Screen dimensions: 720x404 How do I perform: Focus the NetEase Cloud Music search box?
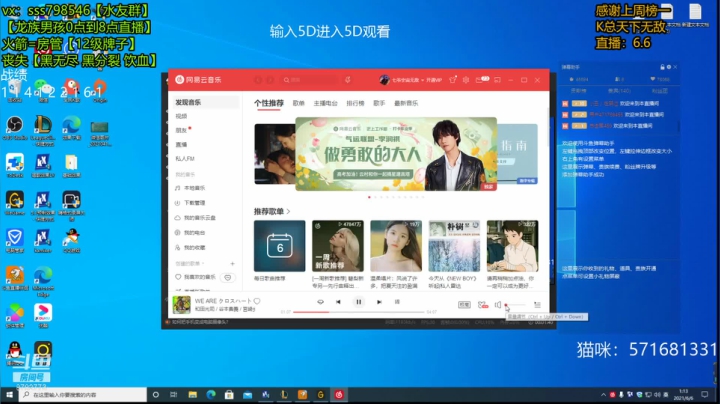click(309, 80)
